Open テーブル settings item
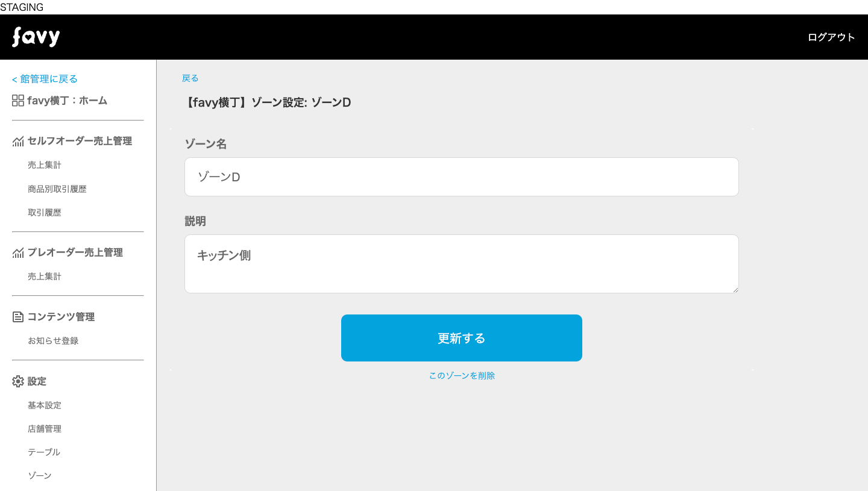Viewport: 868px width, 491px height. (44, 452)
